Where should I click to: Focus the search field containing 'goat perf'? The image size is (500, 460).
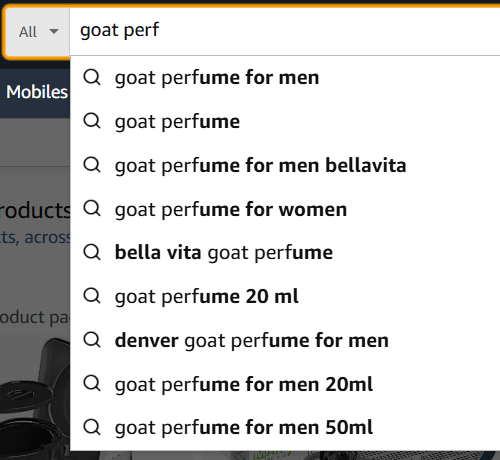coord(285,31)
